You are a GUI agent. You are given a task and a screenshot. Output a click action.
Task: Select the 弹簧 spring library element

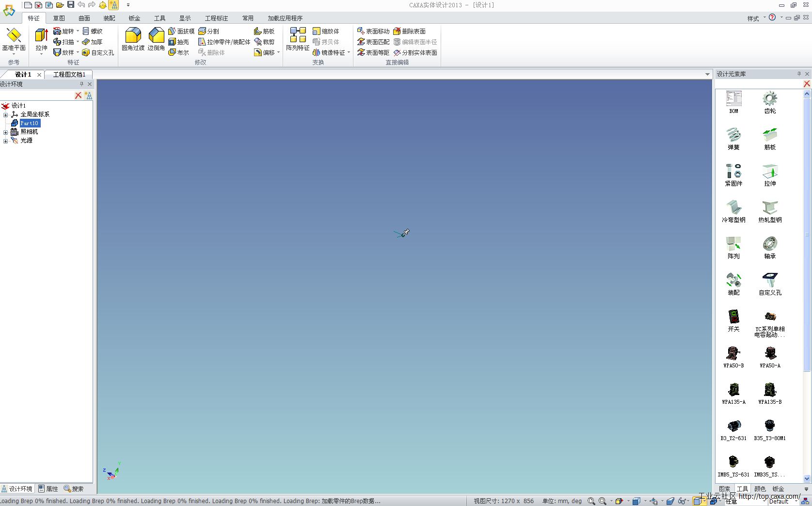[x=733, y=138]
